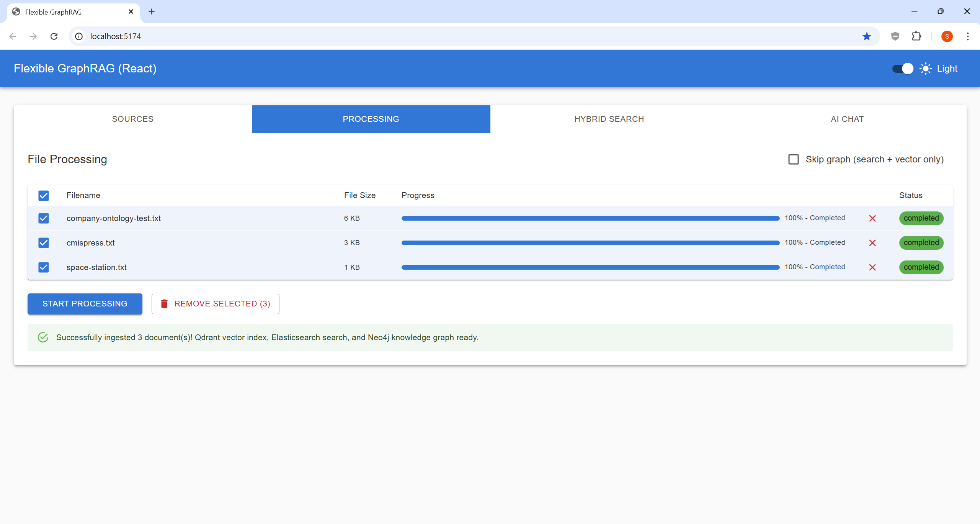Uncheck the select-all header checkbox
The height and width of the screenshot is (524, 980).
pyautogui.click(x=44, y=196)
